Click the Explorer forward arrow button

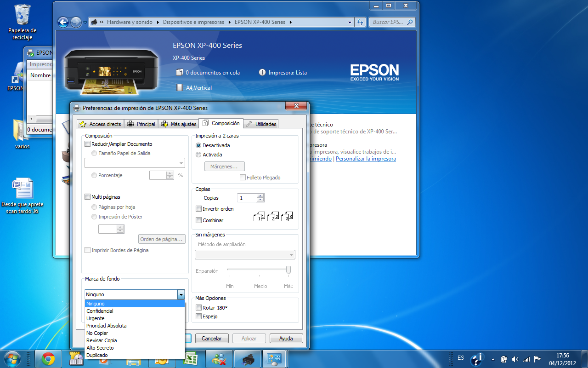[x=76, y=22]
